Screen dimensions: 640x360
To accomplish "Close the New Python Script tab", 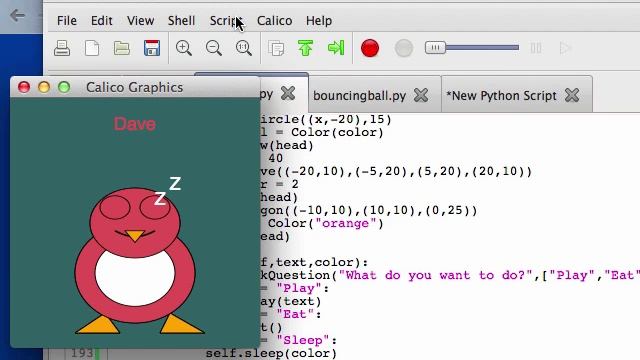I will pyautogui.click(x=572, y=95).
